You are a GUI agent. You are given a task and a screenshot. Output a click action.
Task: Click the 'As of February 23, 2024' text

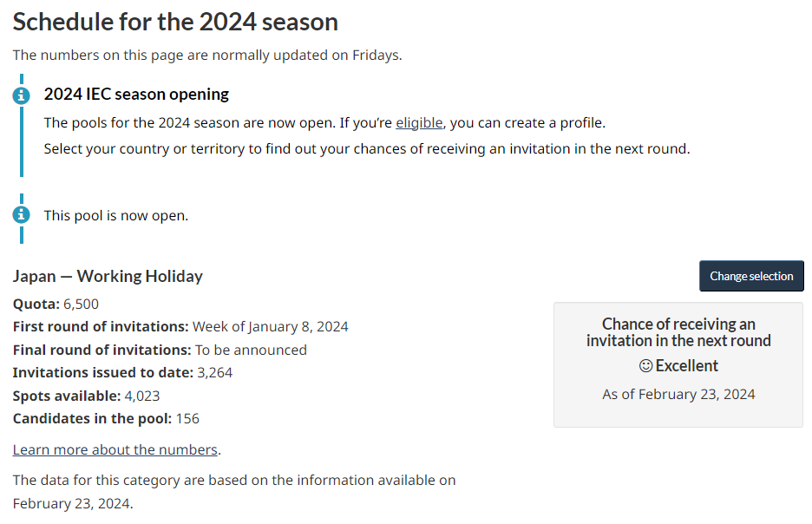pyautogui.click(x=678, y=394)
